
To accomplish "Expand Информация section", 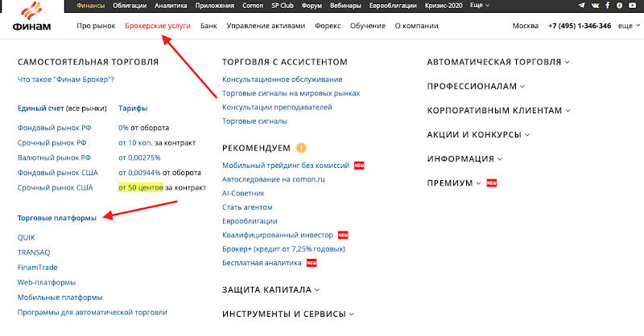I will [x=464, y=159].
